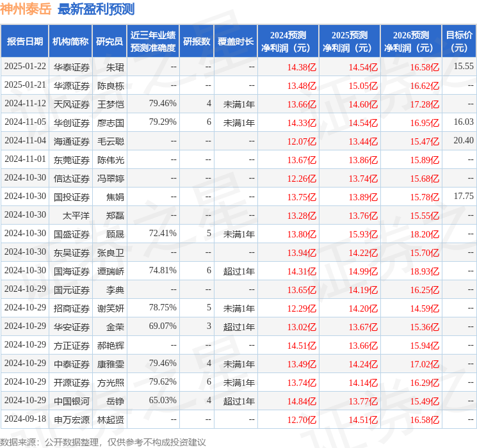Click accuracy value 74.81%
This screenshot has width=477, height=448.
click(163, 270)
